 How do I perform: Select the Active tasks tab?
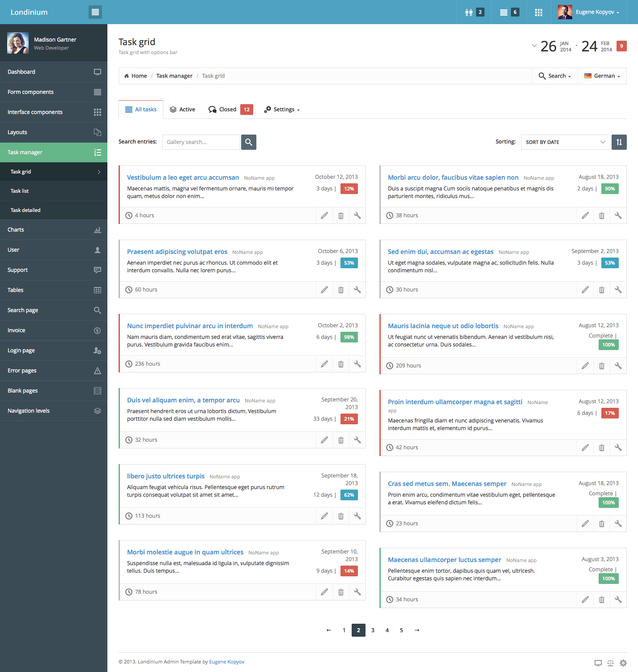coord(182,109)
